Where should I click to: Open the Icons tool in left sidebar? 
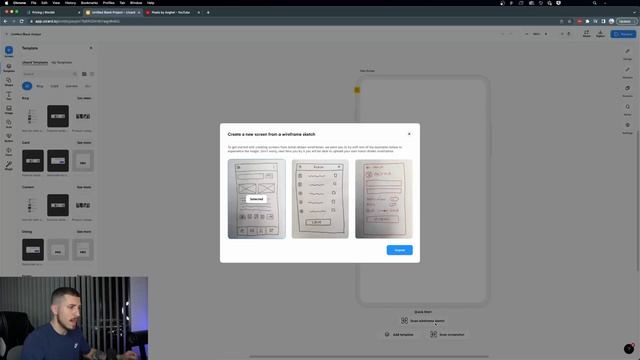(9, 124)
